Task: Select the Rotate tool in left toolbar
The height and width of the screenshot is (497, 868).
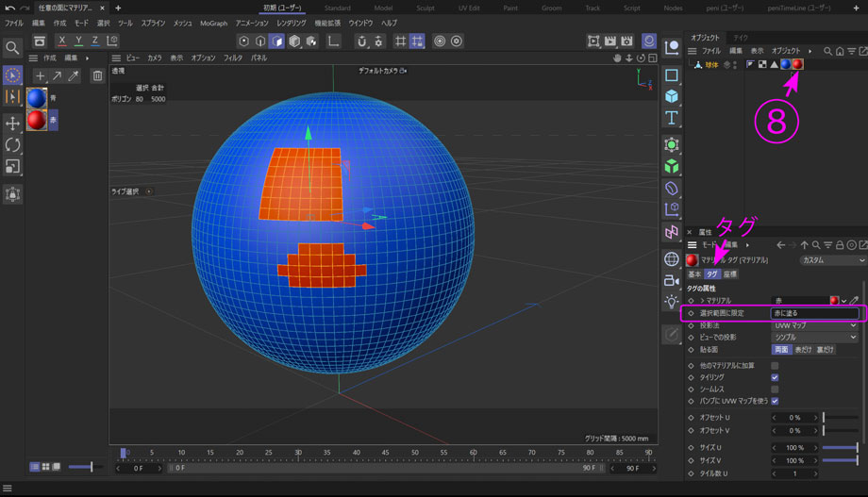Action: point(12,145)
